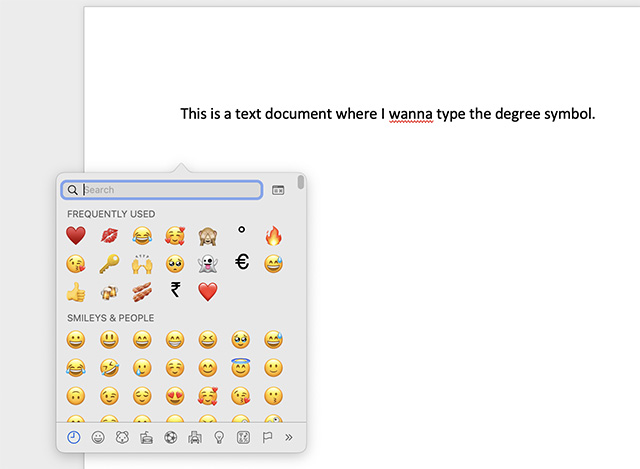Insert the degree symbol from Frequently Used
Viewport: 640px width, 469px height.
click(240, 231)
